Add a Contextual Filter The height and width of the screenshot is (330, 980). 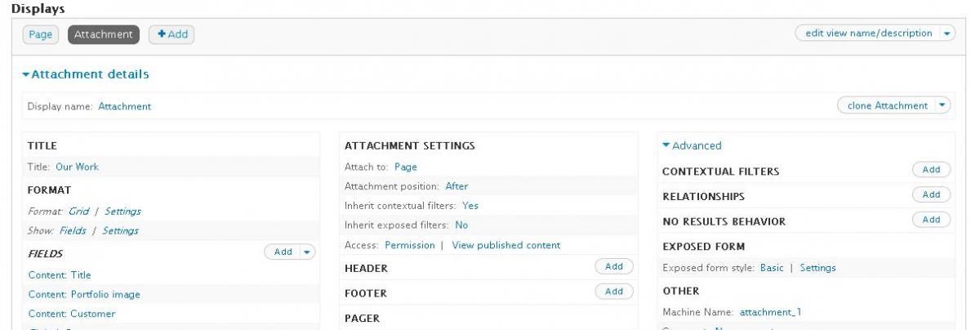coord(931,170)
